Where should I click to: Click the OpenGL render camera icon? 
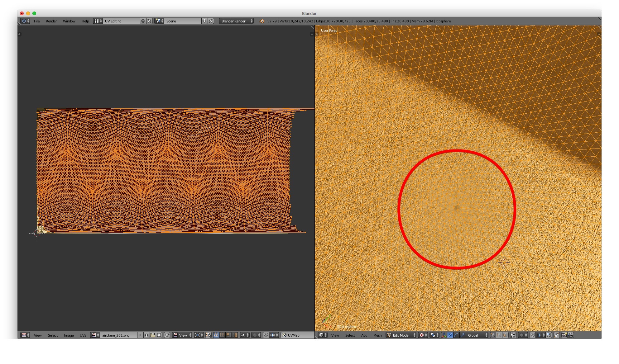click(564, 335)
